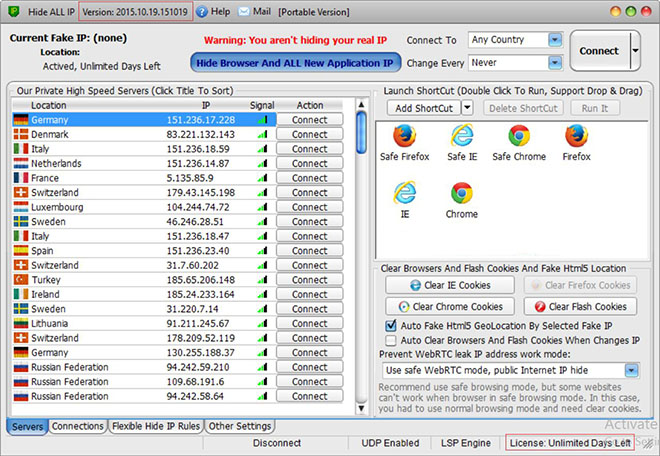Click Clear IE Cookies button
Screen dimensions: 660x456
(x=450, y=285)
